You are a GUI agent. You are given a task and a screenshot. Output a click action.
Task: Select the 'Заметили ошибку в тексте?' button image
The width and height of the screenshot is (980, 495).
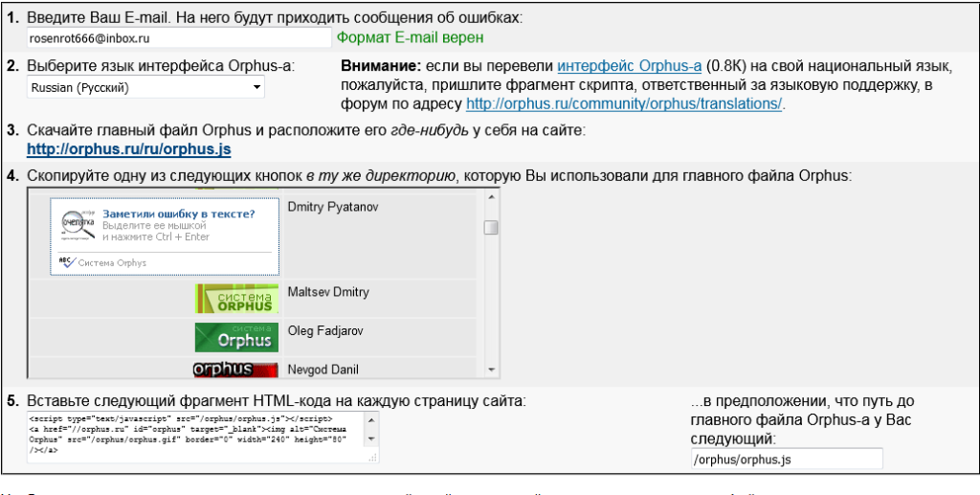pyautogui.click(x=165, y=236)
